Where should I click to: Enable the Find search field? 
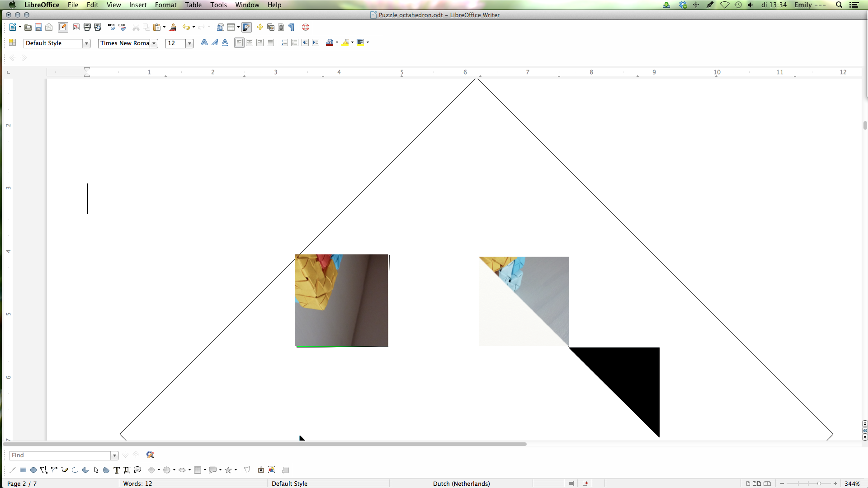click(59, 455)
